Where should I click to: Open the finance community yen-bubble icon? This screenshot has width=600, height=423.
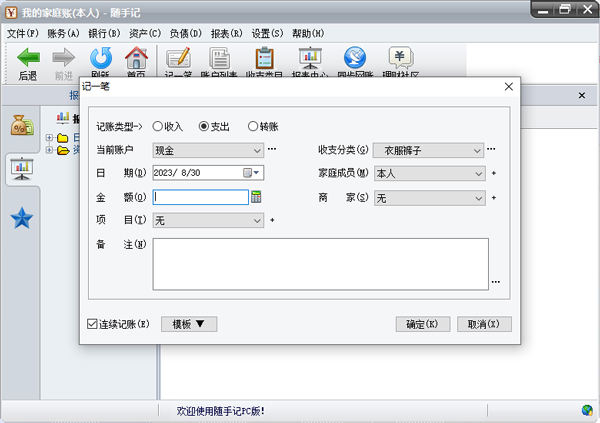coord(401,58)
